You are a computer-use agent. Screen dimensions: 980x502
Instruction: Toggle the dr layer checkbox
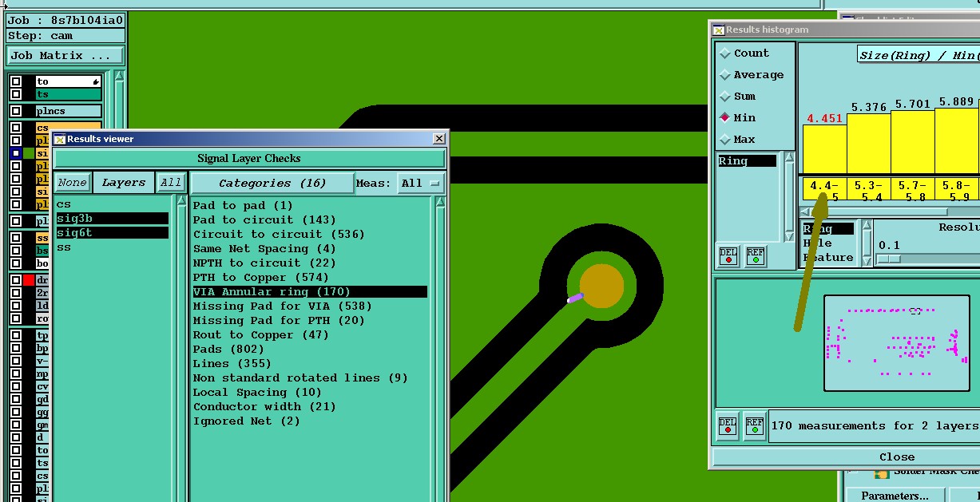coord(16,280)
